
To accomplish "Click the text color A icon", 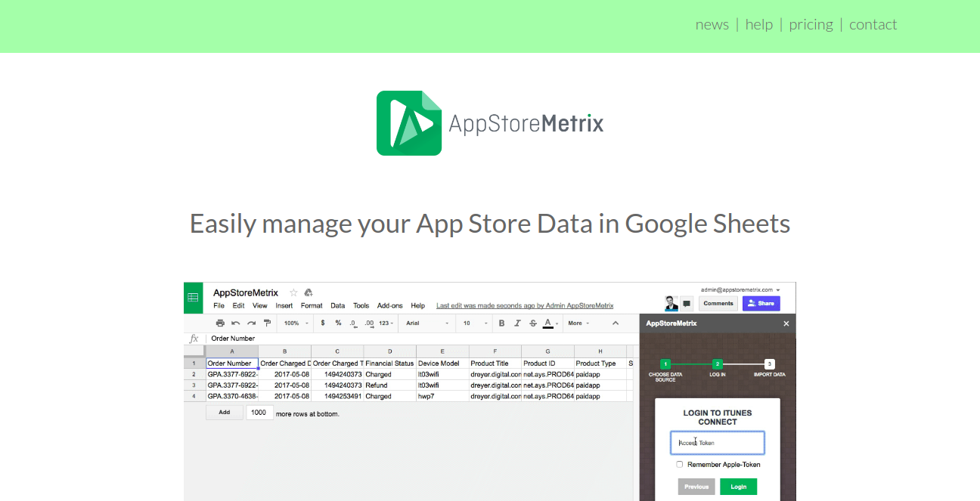I will 547,323.
